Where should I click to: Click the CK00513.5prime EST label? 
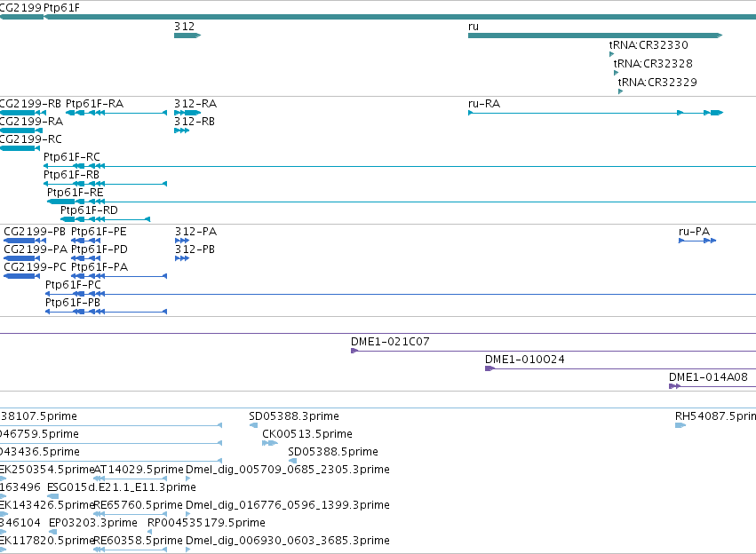click(x=307, y=434)
